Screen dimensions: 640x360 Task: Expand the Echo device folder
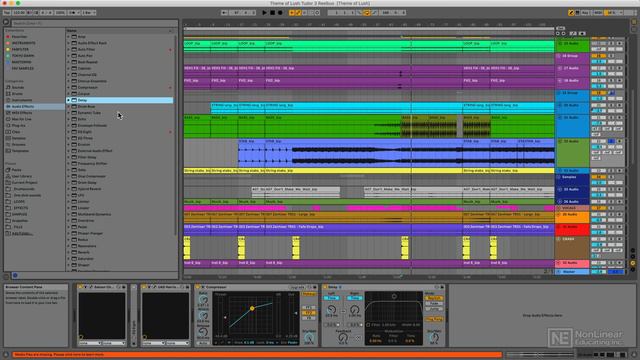point(69,119)
